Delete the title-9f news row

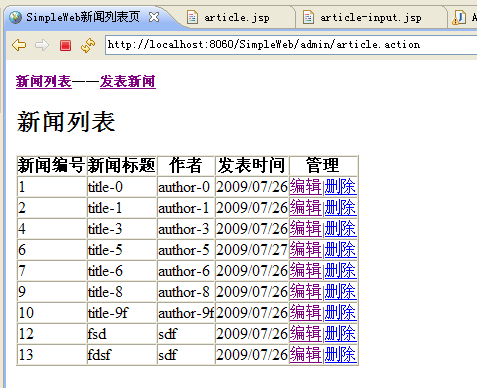click(340, 313)
